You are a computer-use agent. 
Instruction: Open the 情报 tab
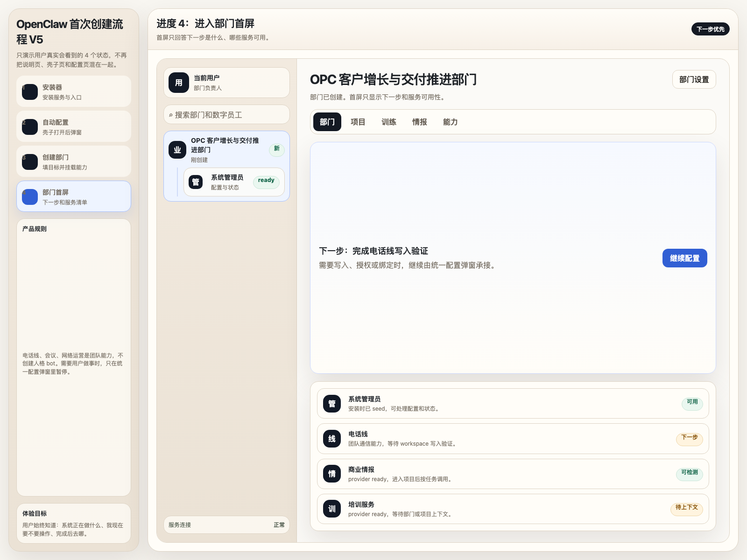pyautogui.click(x=420, y=122)
